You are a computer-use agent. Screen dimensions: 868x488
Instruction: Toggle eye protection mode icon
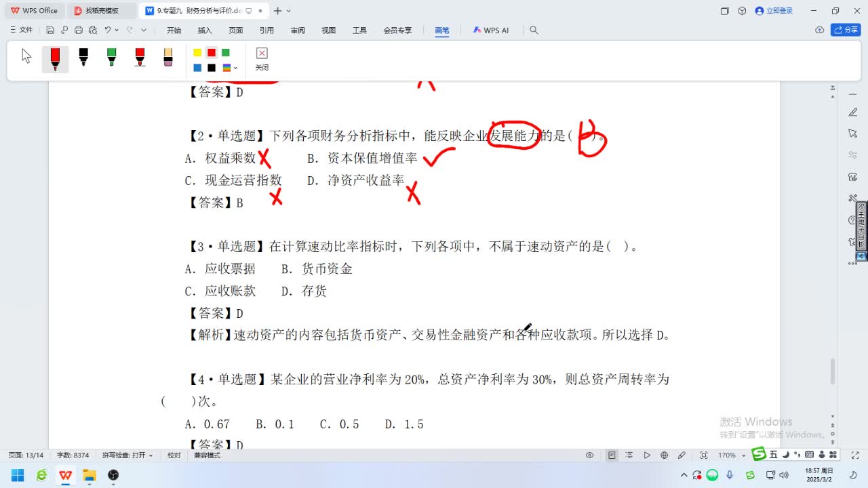pos(589,455)
